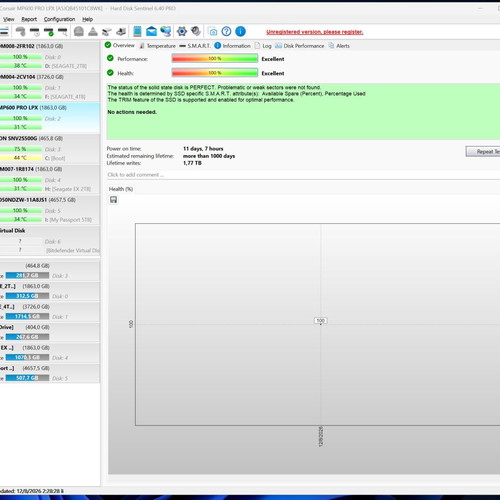Open the S.M.A.R.T. tab
500x500 pixels.
[x=195, y=46]
